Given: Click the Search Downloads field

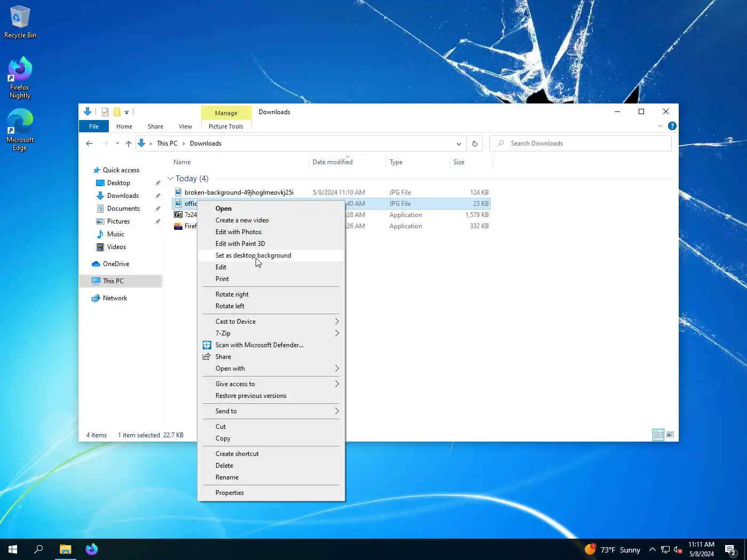Looking at the screenshot, I should [580, 143].
